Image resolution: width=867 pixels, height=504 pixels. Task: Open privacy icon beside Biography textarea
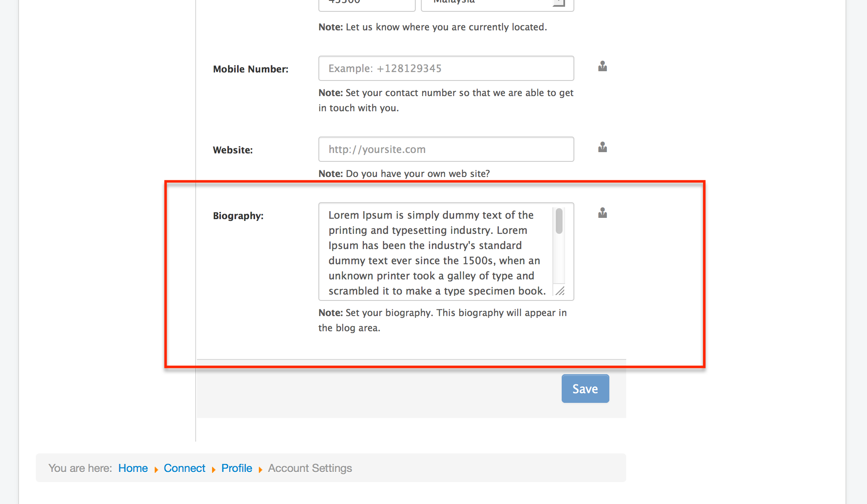tap(602, 213)
